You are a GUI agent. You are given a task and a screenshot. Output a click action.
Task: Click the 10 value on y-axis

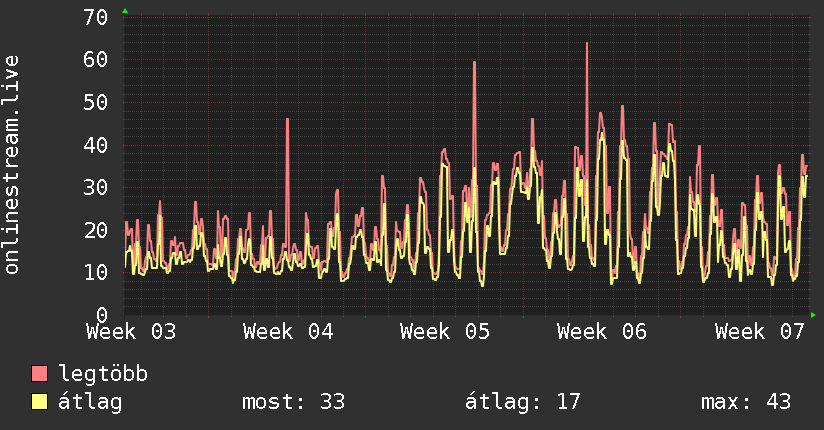pos(96,272)
